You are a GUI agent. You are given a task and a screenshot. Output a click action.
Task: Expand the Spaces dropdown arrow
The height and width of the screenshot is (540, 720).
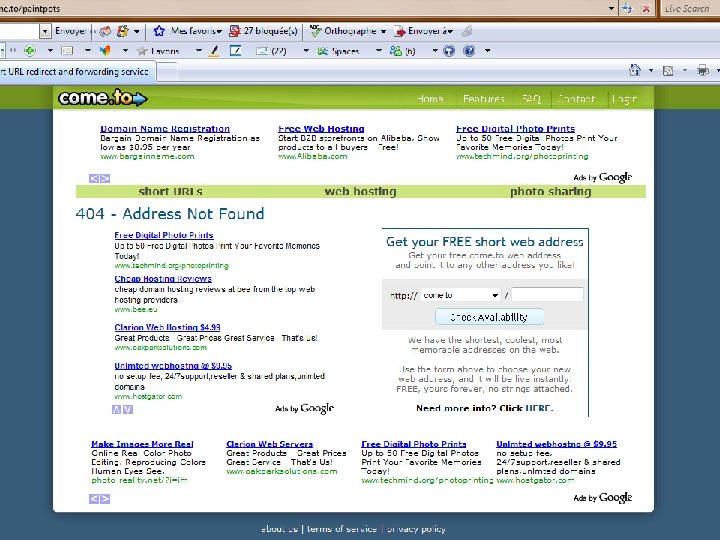point(379,51)
